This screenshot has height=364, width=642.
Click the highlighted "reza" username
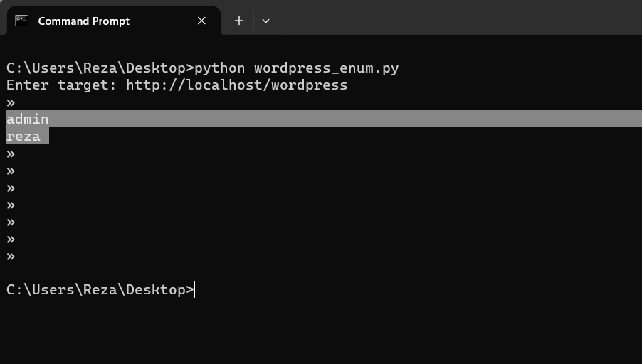[x=23, y=136]
